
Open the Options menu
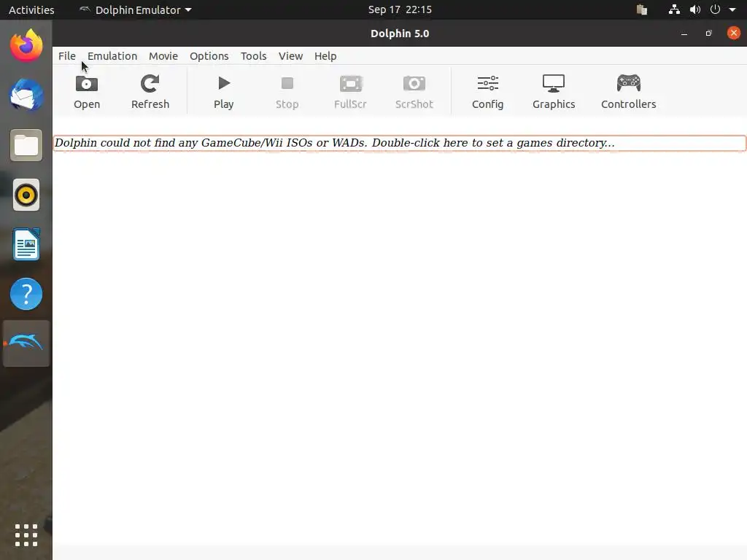pyautogui.click(x=209, y=56)
